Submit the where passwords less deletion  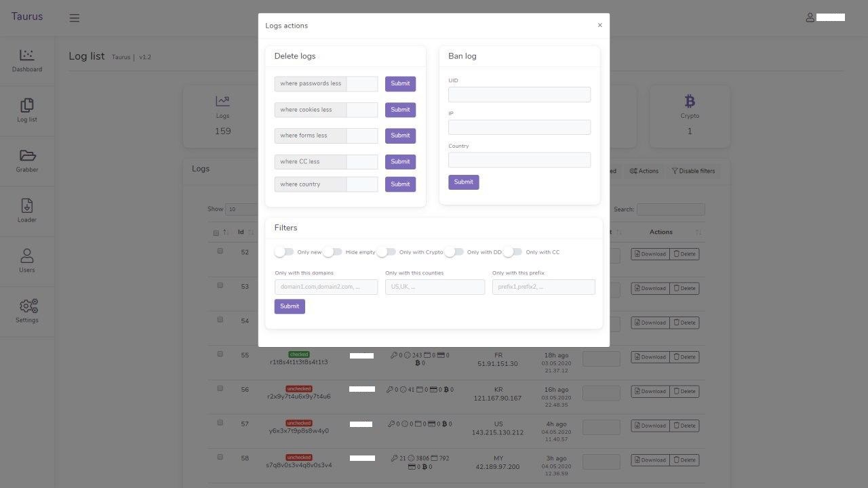400,84
